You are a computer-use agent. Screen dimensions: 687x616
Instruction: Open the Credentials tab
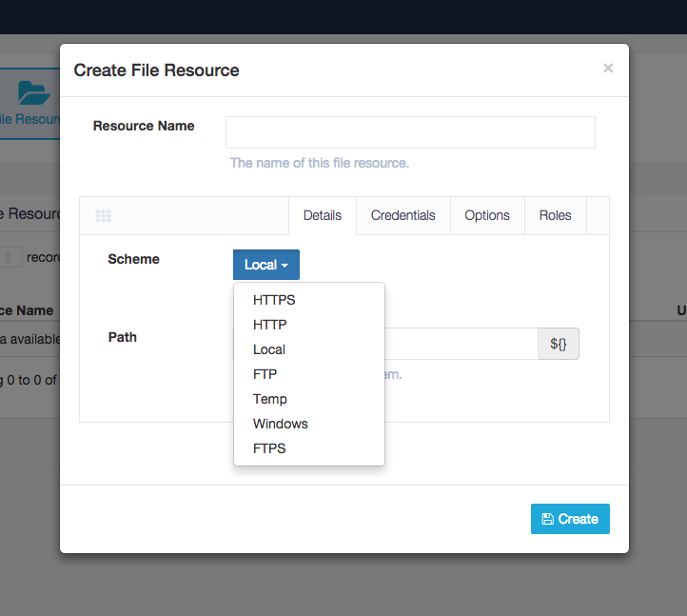point(403,215)
